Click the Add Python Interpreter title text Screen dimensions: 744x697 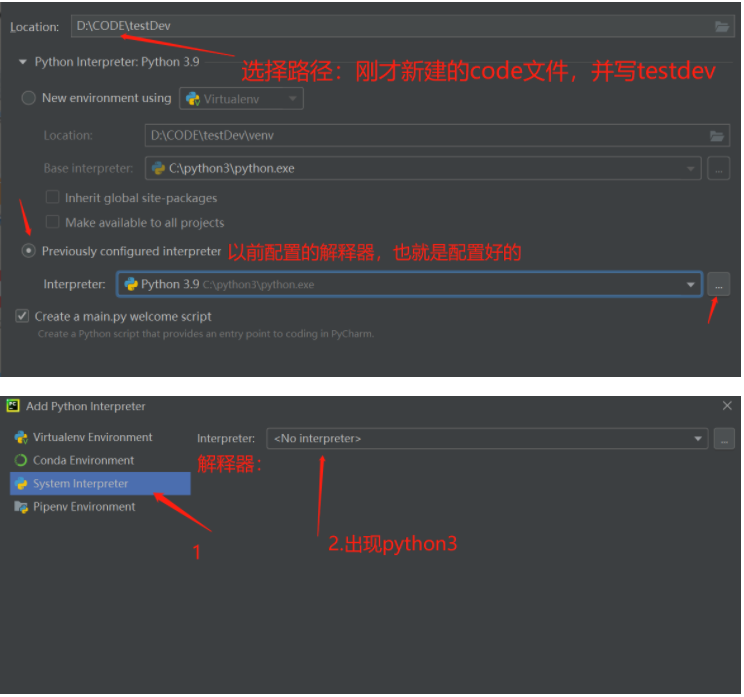pos(85,407)
